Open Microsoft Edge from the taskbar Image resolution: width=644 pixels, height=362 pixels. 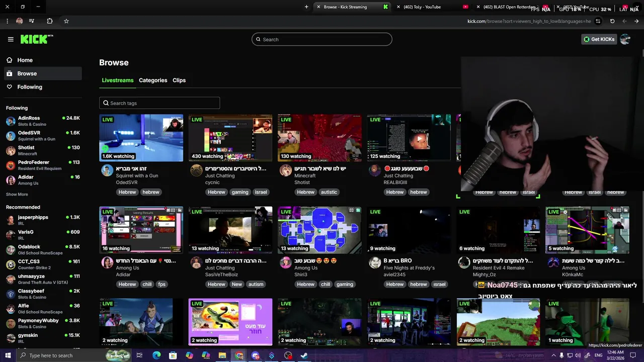(x=156, y=355)
